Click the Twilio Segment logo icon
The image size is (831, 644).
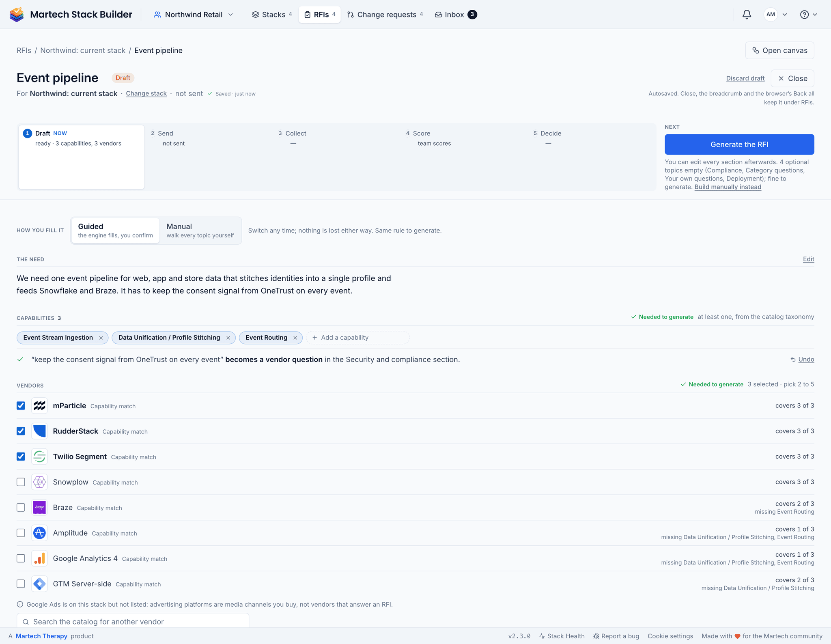pos(39,457)
